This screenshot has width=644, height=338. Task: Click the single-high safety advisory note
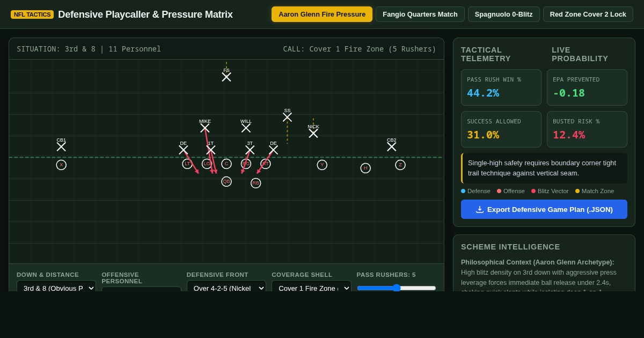pyautogui.click(x=544, y=168)
